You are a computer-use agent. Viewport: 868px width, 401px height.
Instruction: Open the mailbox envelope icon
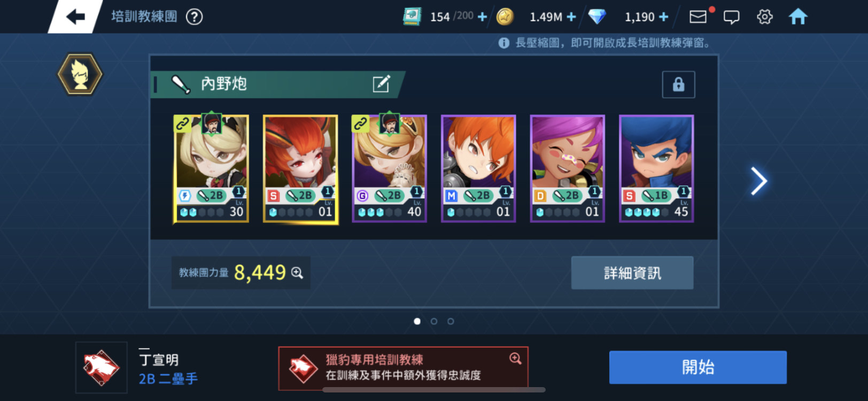click(698, 17)
